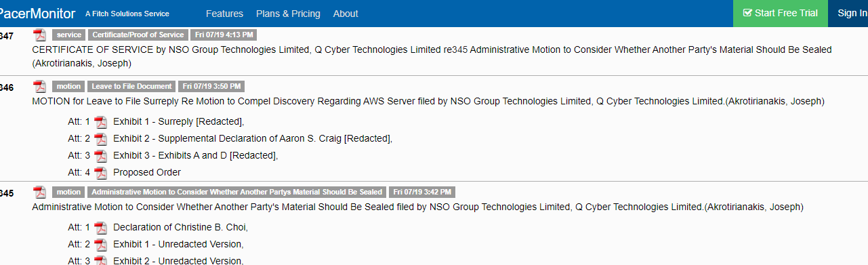Screen dimensions: 868x265
Task: Select the 'Certificate/Proof of Service' tag
Action: (x=138, y=35)
